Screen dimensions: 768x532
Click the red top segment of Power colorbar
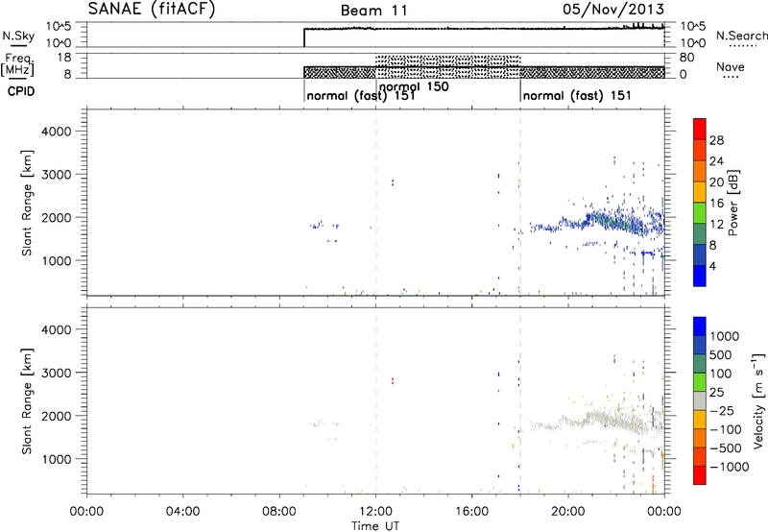(700, 129)
